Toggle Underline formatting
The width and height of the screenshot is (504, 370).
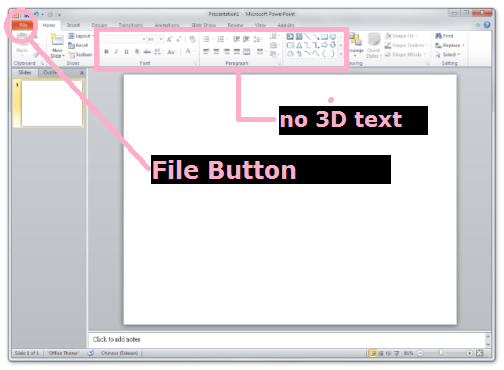click(x=126, y=52)
